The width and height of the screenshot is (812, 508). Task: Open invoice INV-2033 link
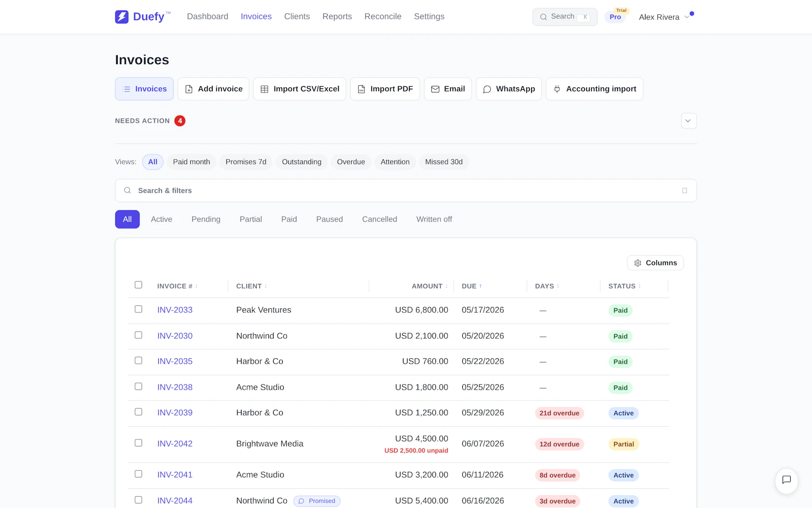point(175,310)
